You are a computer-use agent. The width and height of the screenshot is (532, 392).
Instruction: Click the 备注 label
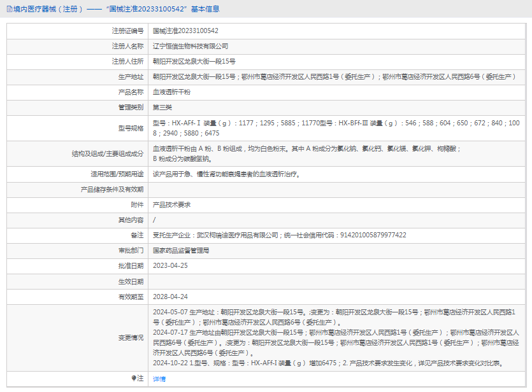click(x=137, y=235)
